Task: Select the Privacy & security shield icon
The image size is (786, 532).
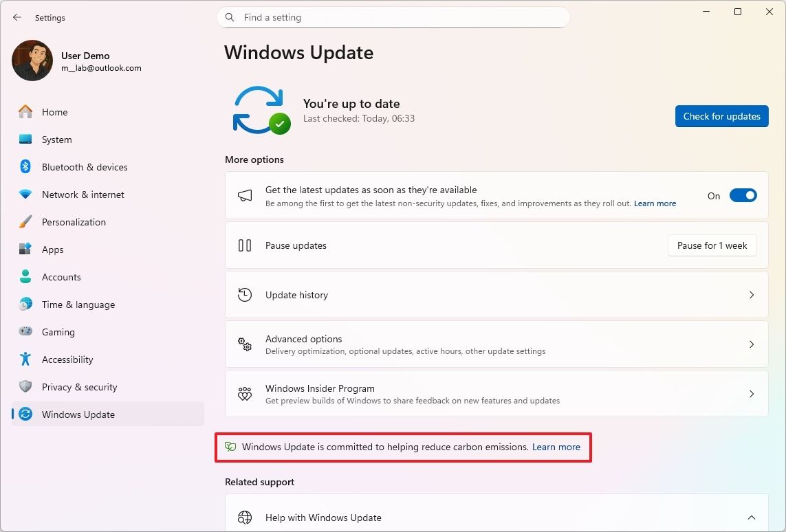Action: click(26, 387)
